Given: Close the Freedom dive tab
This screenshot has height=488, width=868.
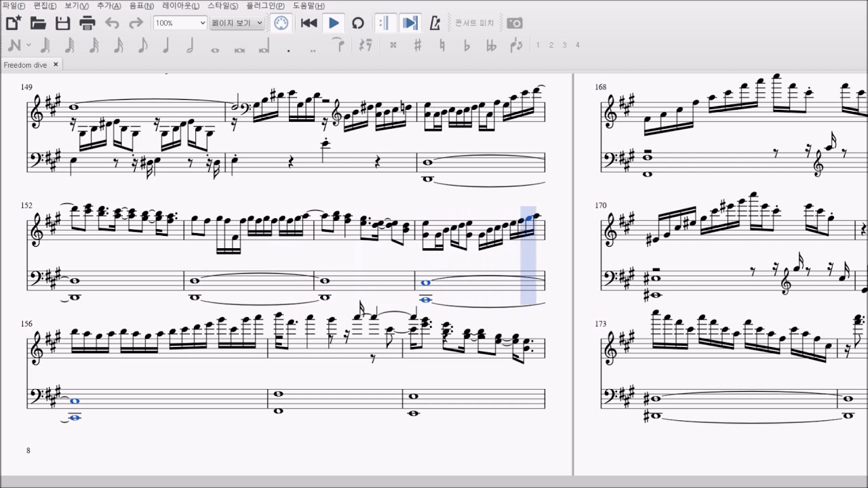Looking at the screenshot, I should point(56,64).
